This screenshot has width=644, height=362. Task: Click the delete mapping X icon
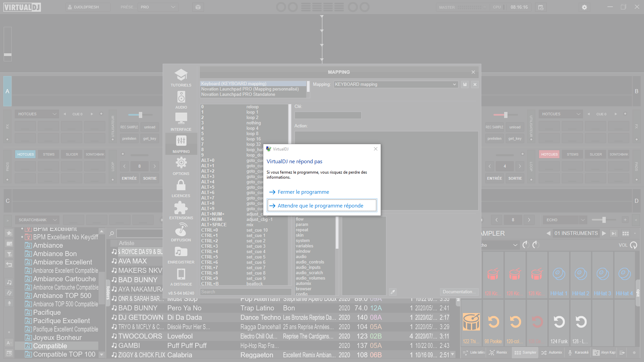[x=475, y=84]
